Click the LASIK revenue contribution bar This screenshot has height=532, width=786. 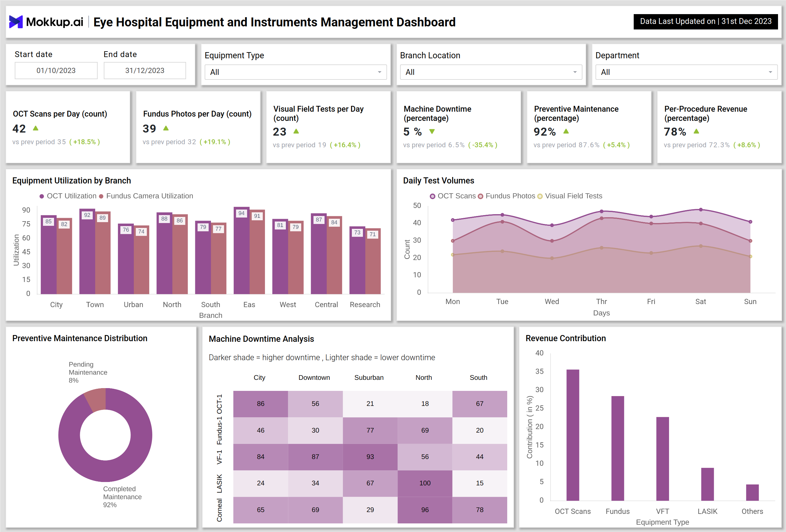point(707,484)
